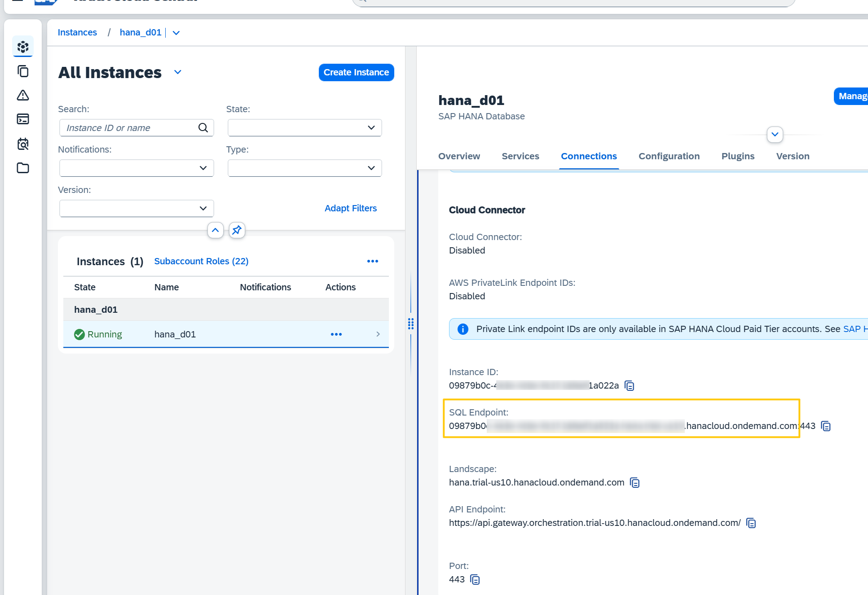Open the Instances sidebar icon
The height and width of the screenshot is (595, 868).
[x=23, y=47]
